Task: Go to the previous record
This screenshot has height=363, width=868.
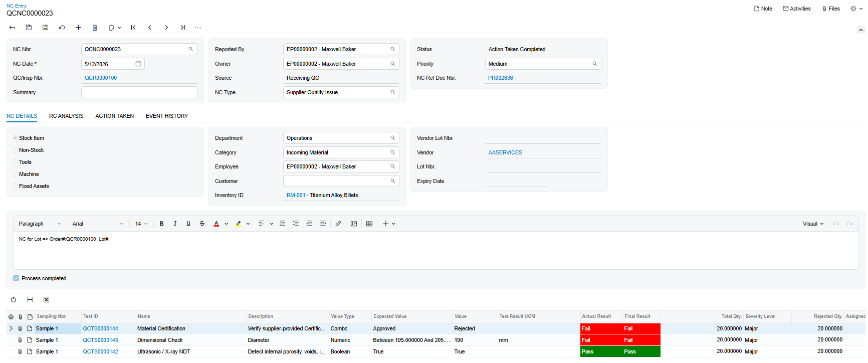Action: [x=150, y=28]
